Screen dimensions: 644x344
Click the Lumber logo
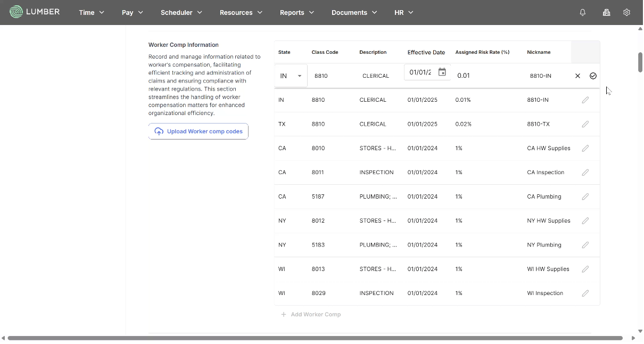coord(35,12)
